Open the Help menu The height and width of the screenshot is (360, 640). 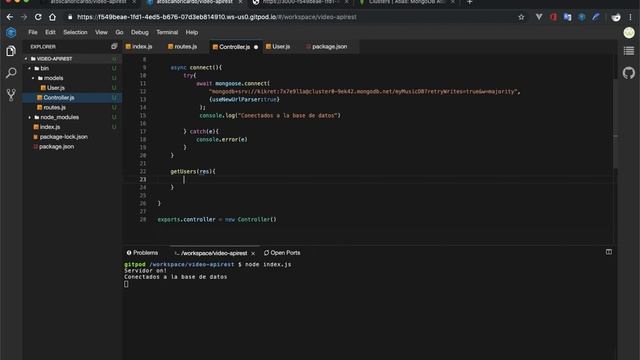[x=191, y=32]
